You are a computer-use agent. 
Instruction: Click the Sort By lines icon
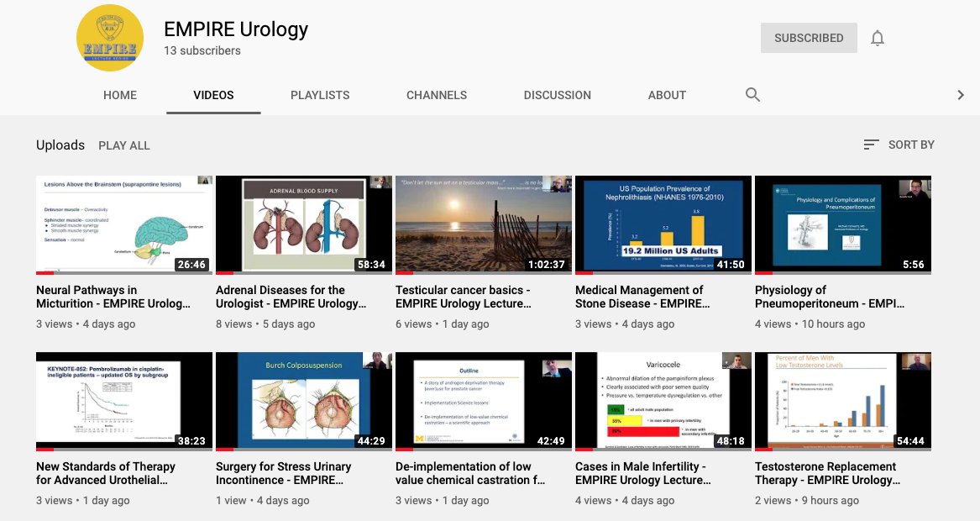(871, 145)
